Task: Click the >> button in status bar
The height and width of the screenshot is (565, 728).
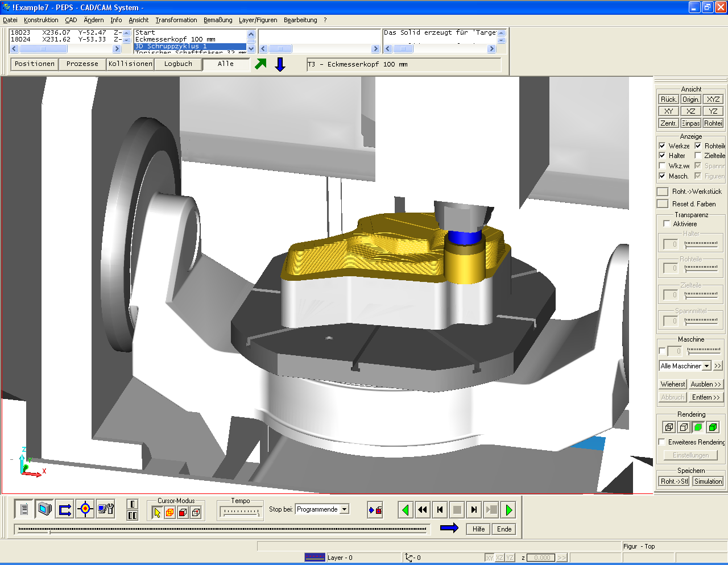Action: [562, 558]
